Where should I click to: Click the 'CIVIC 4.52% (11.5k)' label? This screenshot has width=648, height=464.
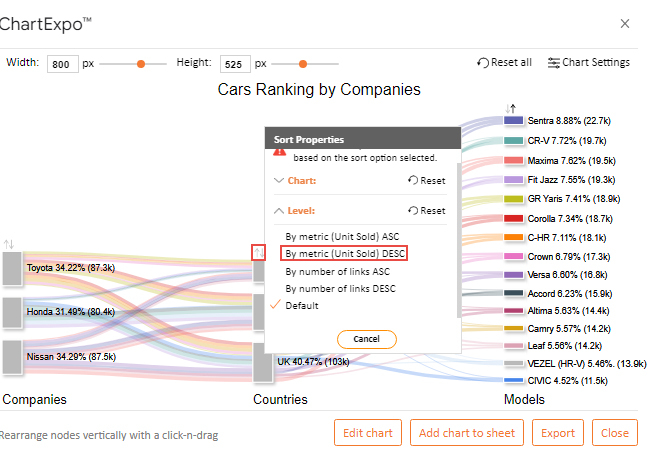(567, 381)
